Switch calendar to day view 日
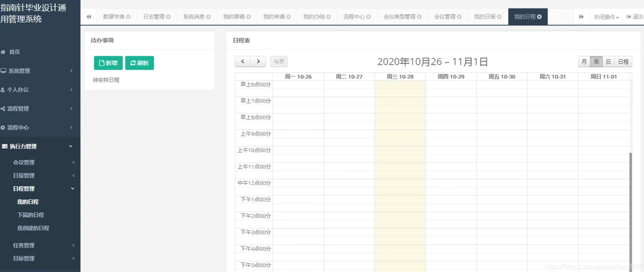The width and height of the screenshot is (644, 272). click(x=608, y=62)
